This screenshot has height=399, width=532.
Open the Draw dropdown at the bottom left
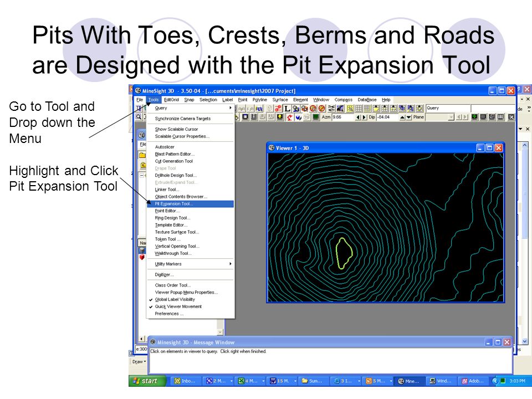pos(139,362)
